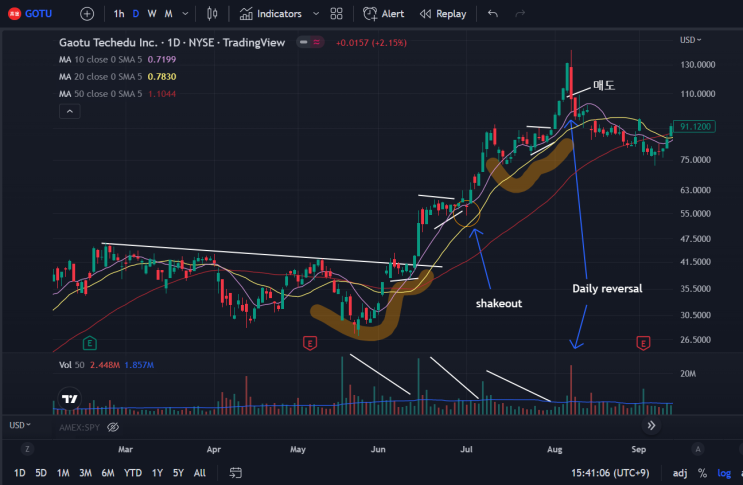Open the lower pane USD dropdown
This screenshot has height=485, width=743.
(20, 425)
